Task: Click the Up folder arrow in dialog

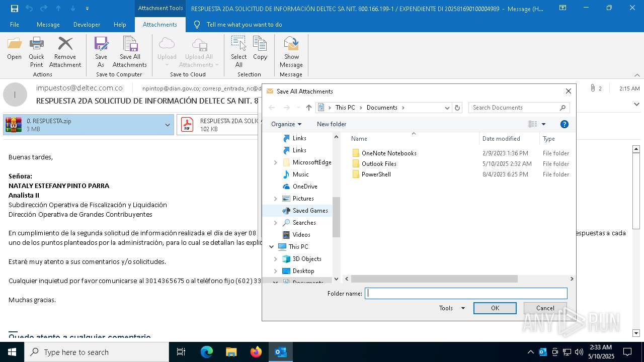Action: 309,108
